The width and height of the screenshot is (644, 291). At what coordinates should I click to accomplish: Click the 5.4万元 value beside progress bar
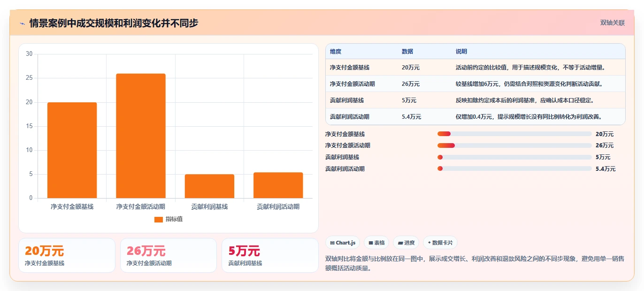[x=606, y=168]
